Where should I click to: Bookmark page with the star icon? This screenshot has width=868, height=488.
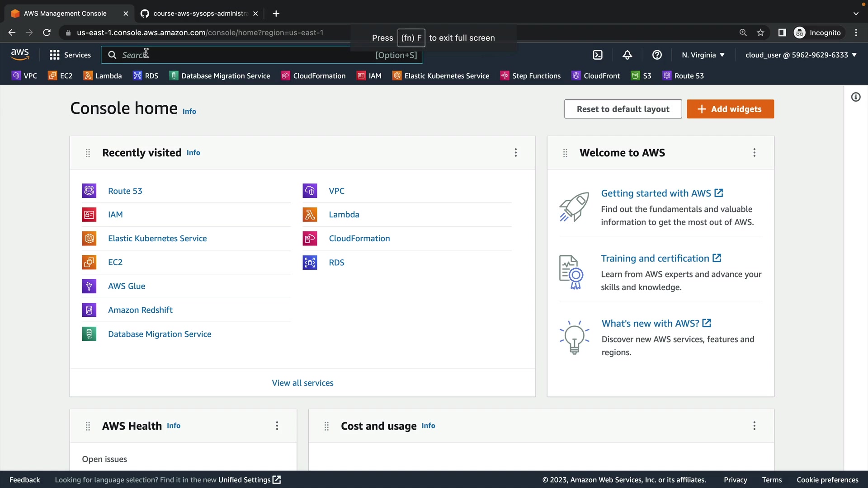760,33
